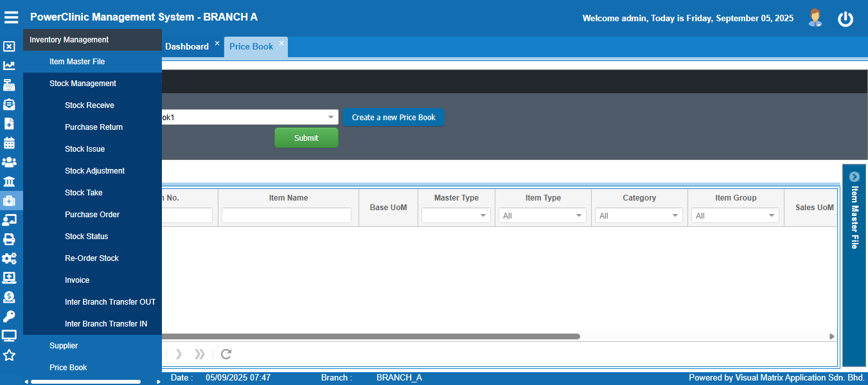The width and height of the screenshot is (868, 385).
Task: Click the power logout icon
Action: [x=845, y=19]
